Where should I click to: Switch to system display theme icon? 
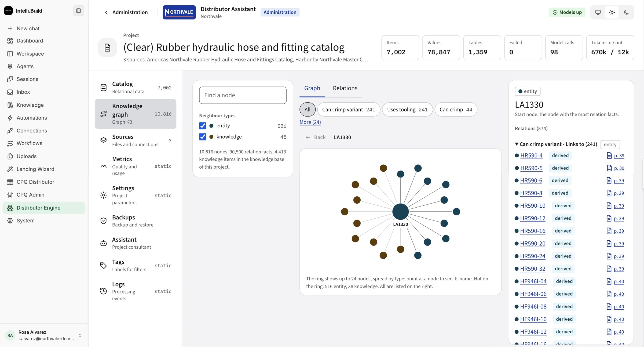(598, 12)
